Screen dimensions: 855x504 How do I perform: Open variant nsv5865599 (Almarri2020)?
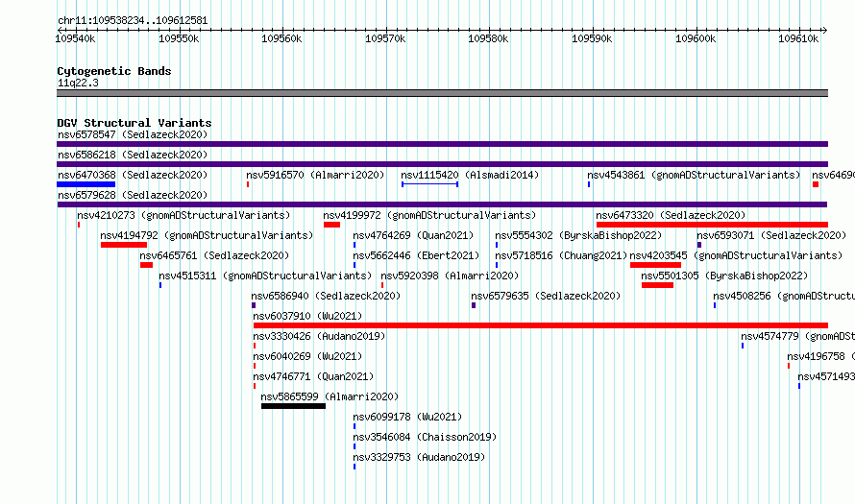(330, 396)
